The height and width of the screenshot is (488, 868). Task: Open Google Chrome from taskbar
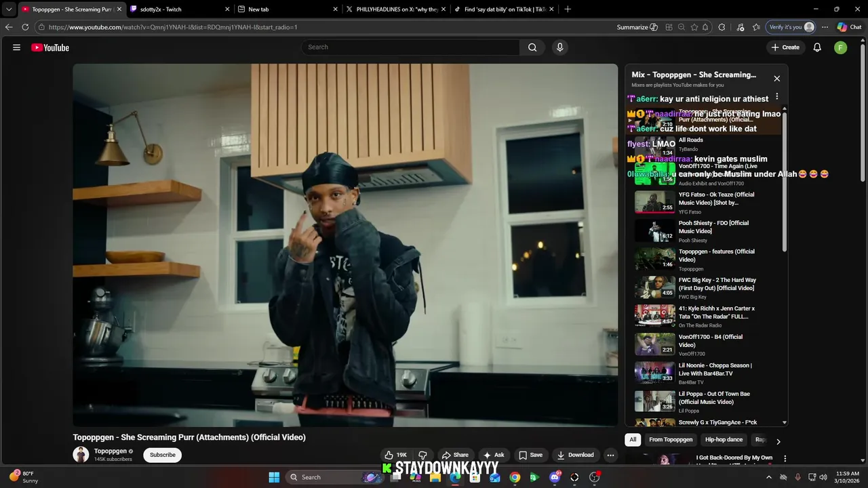(x=515, y=477)
